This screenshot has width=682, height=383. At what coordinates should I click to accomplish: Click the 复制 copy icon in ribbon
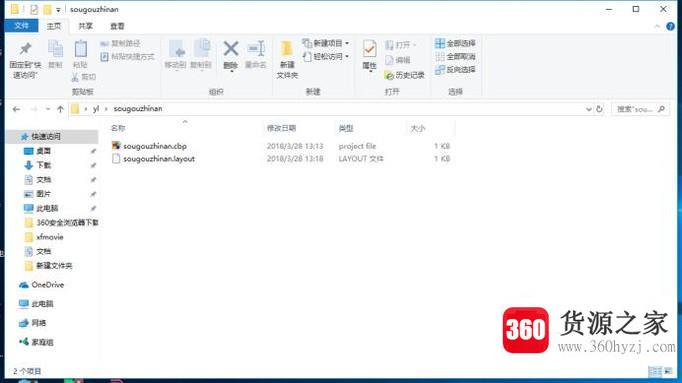click(x=55, y=49)
